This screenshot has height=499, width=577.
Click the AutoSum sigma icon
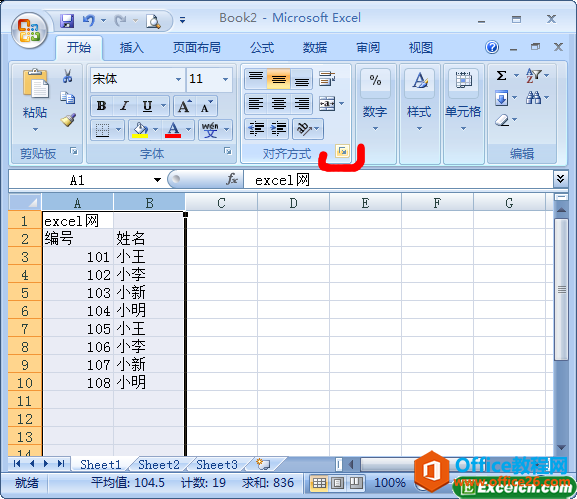tap(502, 76)
